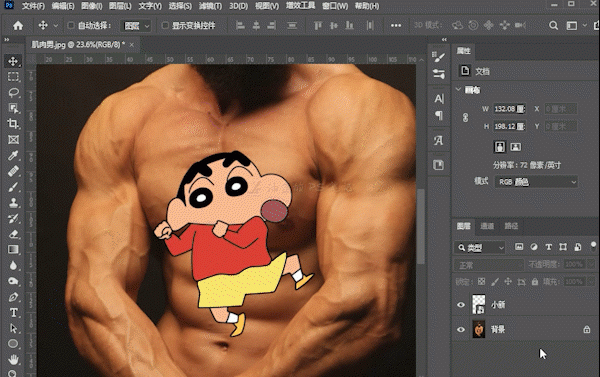
Task: Select the Spot Healing Brush tool
Action: click(13, 171)
